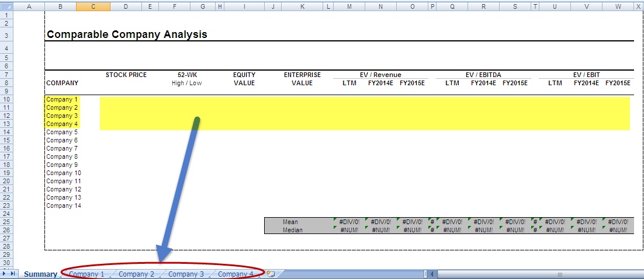Select column F header
The width and height of the screenshot is (644, 279).
175,6
